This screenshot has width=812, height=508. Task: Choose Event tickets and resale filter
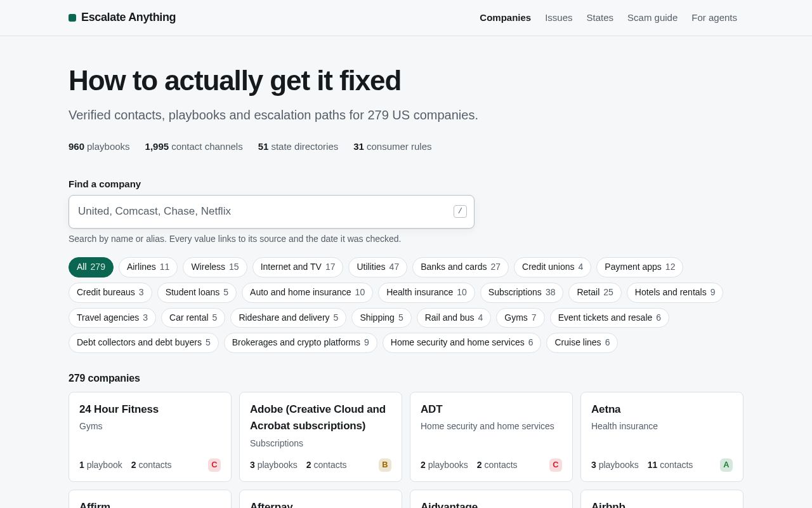610,318
